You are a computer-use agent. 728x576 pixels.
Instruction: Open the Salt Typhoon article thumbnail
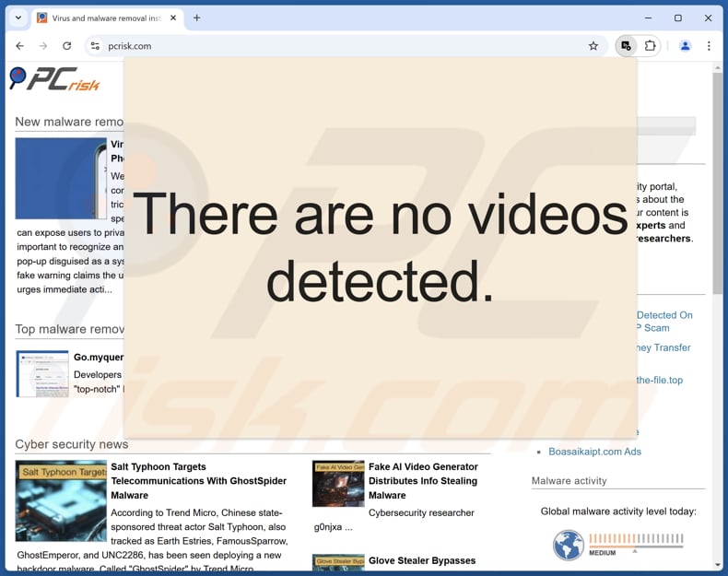61,500
